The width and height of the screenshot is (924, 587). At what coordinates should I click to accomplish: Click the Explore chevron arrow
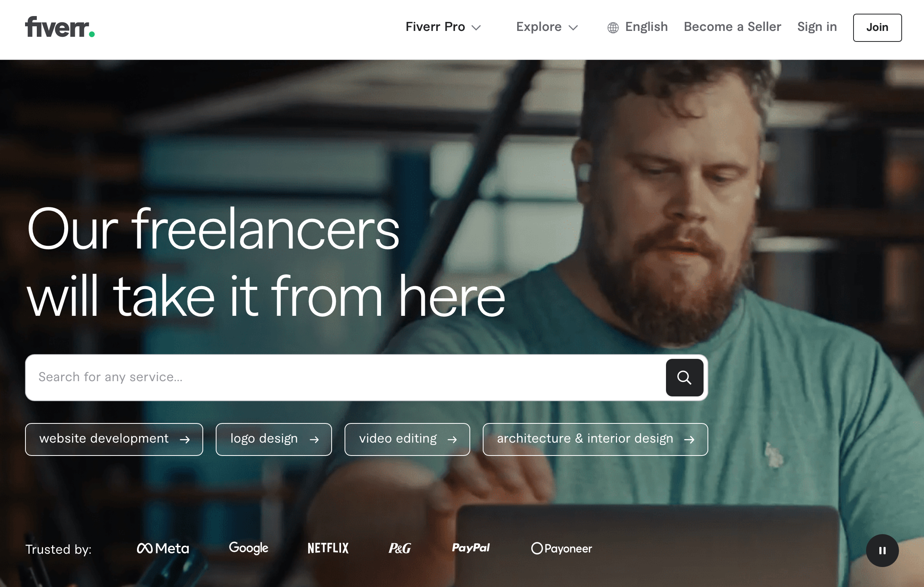pos(573,28)
